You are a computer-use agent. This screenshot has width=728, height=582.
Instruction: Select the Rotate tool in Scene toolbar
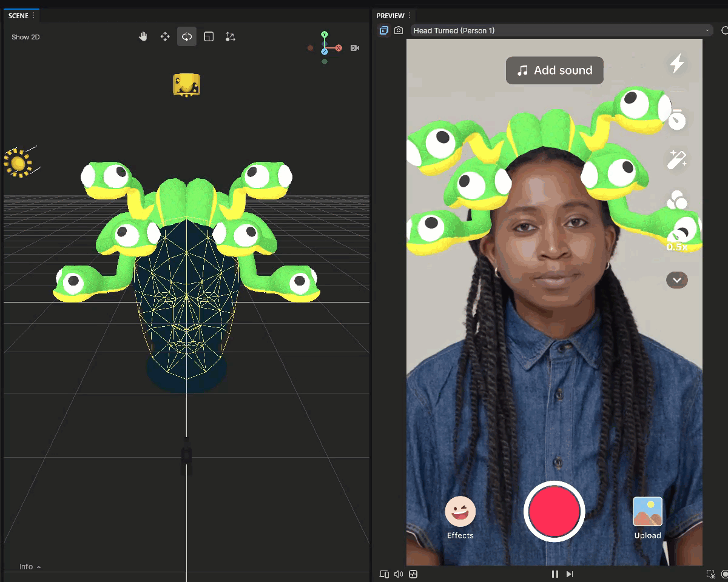(187, 37)
